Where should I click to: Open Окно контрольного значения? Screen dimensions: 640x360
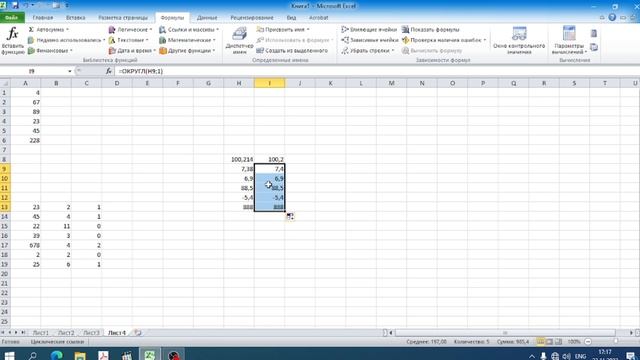[519, 41]
